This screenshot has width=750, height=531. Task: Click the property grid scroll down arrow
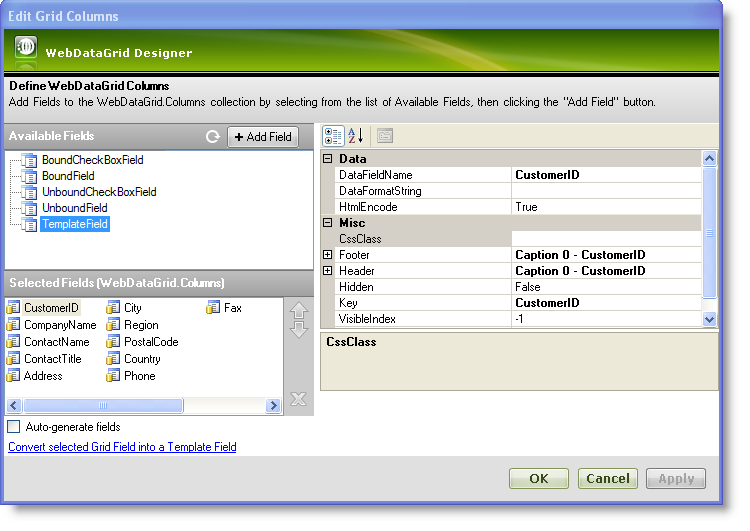pos(709,319)
